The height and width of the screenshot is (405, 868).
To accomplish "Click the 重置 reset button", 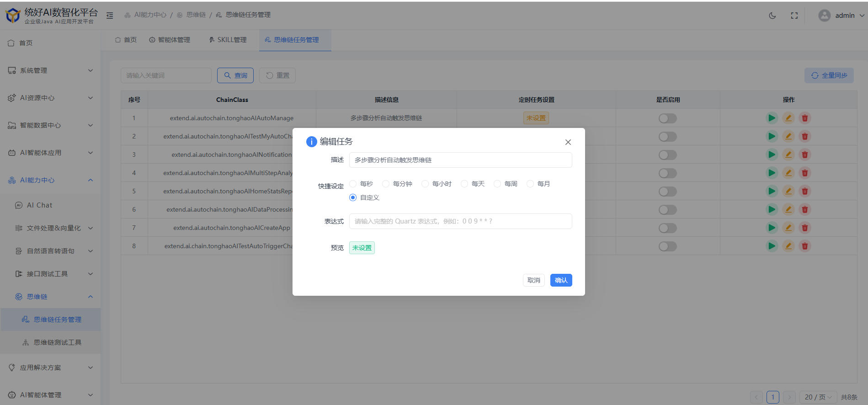I will pos(277,75).
